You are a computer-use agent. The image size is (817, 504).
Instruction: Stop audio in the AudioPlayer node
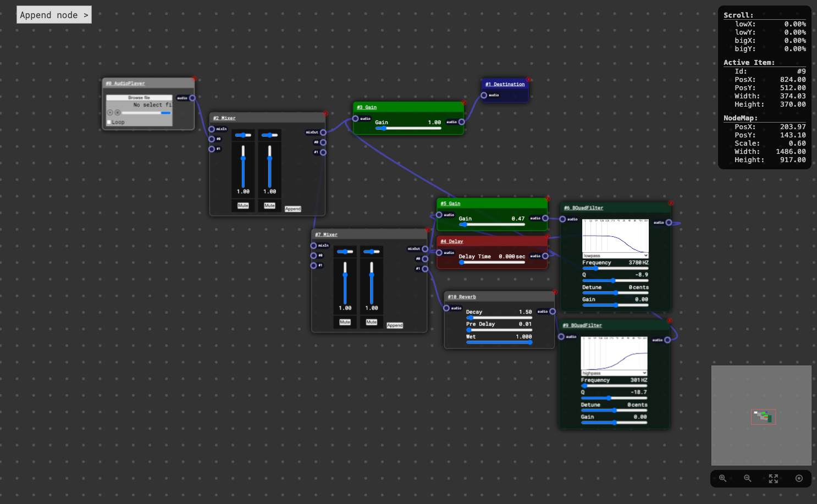coord(117,112)
